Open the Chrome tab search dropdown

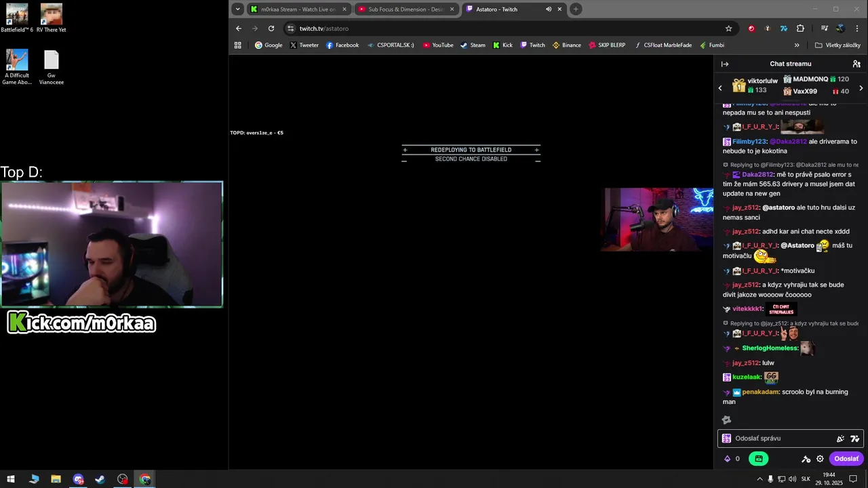point(237,9)
